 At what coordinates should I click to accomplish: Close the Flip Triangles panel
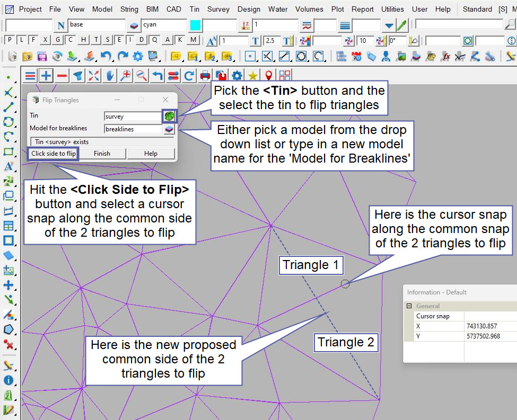[165, 100]
